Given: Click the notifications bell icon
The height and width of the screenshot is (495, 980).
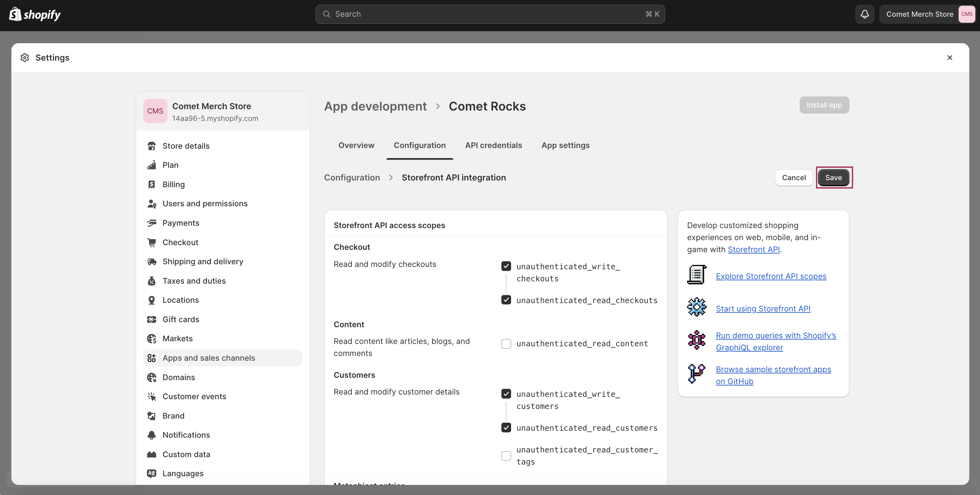Looking at the screenshot, I should click(864, 14).
